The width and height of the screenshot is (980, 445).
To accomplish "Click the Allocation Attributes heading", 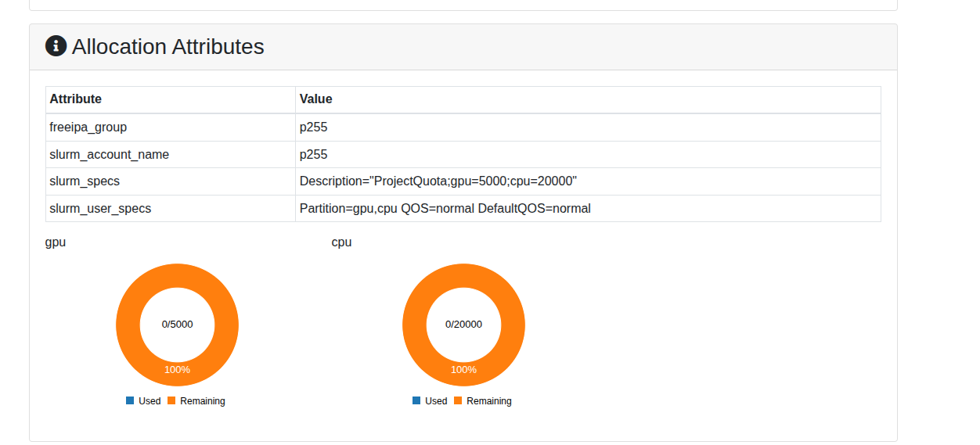I will tap(168, 47).
